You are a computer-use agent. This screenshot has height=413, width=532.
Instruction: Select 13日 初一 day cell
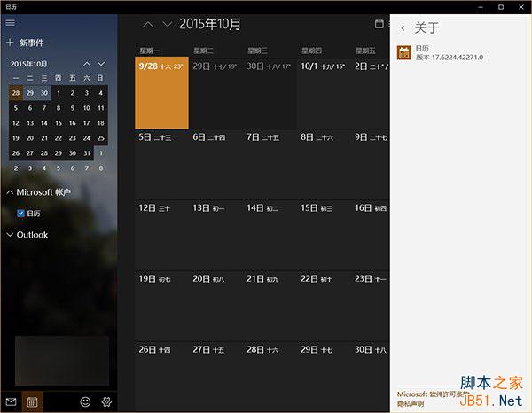[215, 236]
